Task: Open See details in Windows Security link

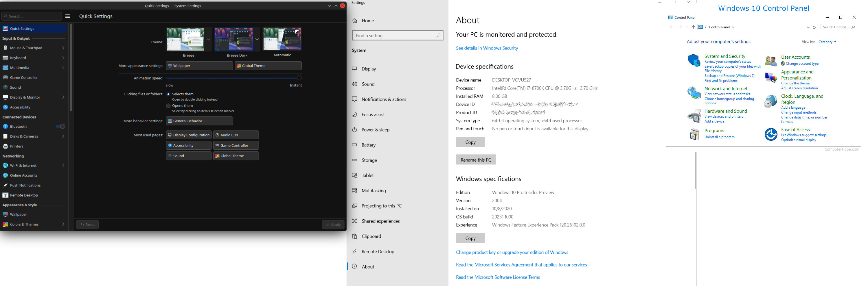Action: 487,48
